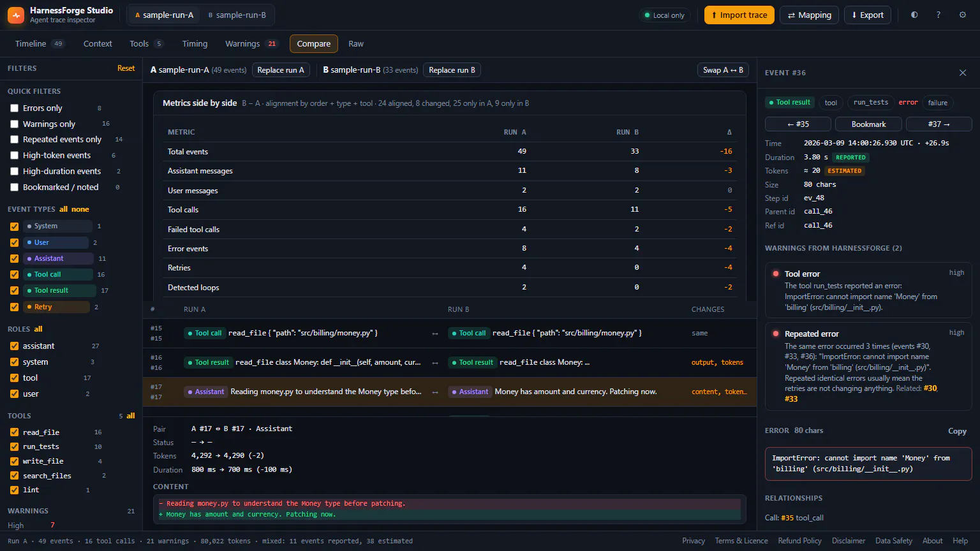Switch to sample-run-B tab
Screen dimensions: 980x551
(237, 15)
